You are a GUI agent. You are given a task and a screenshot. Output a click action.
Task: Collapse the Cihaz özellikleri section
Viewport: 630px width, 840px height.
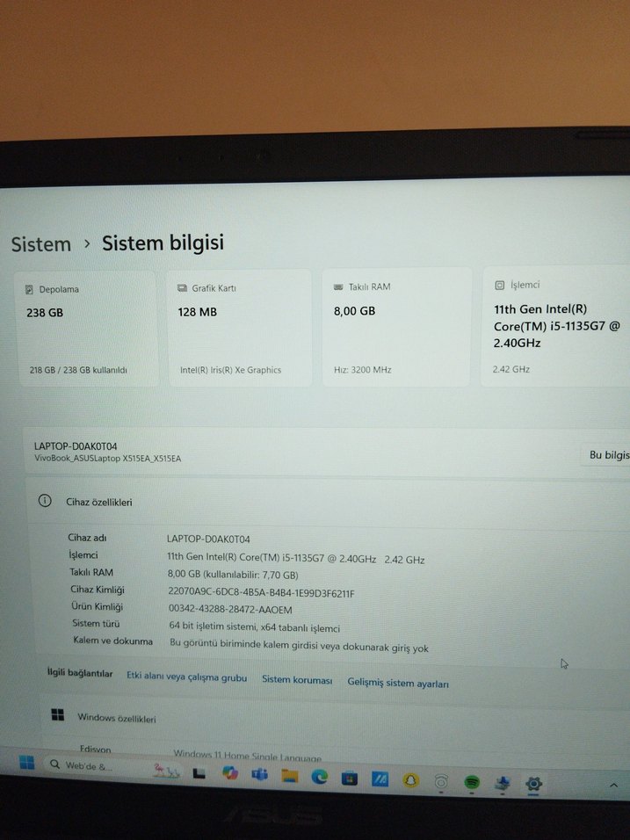pos(328,503)
